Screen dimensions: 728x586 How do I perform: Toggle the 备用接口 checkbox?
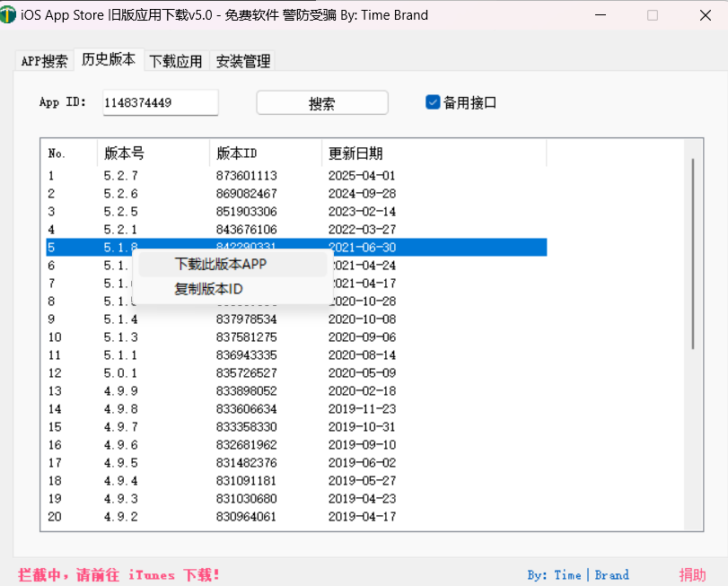[433, 102]
